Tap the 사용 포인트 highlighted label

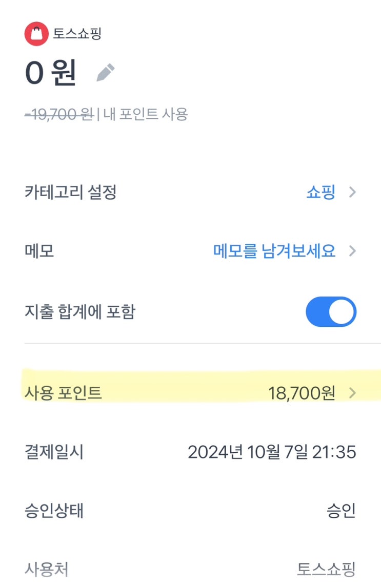(x=63, y=393)
